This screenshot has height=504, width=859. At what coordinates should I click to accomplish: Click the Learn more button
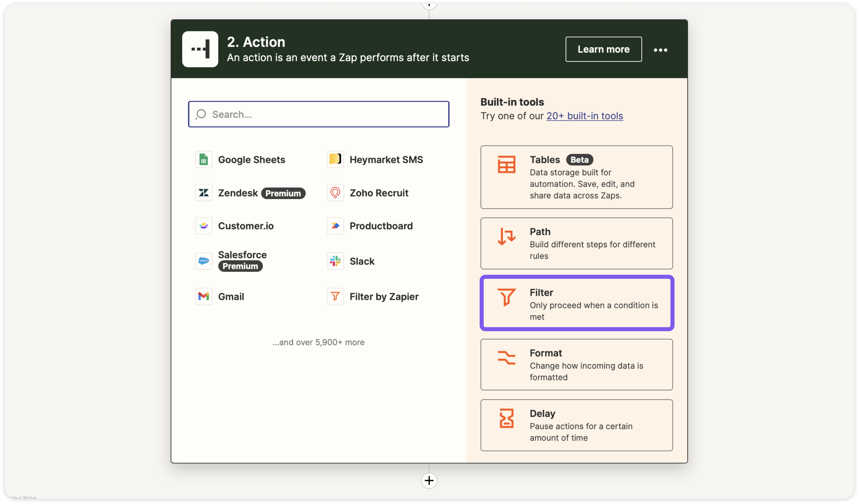pos(603,49)
